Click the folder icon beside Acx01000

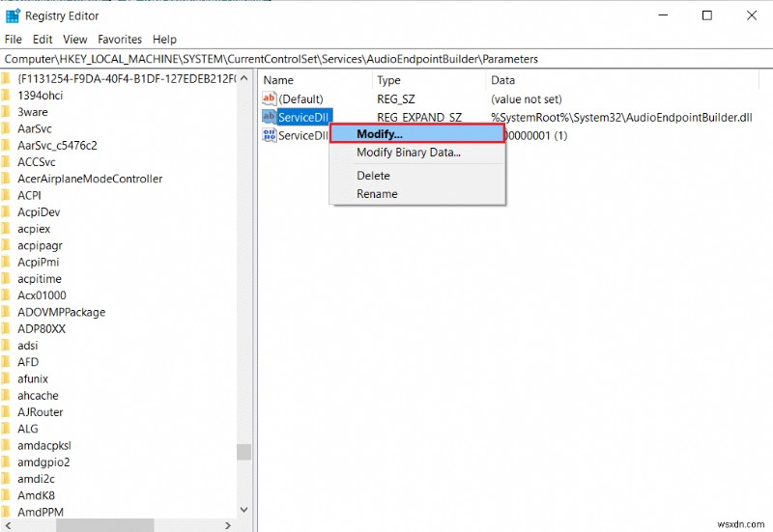tap(6, 295)
